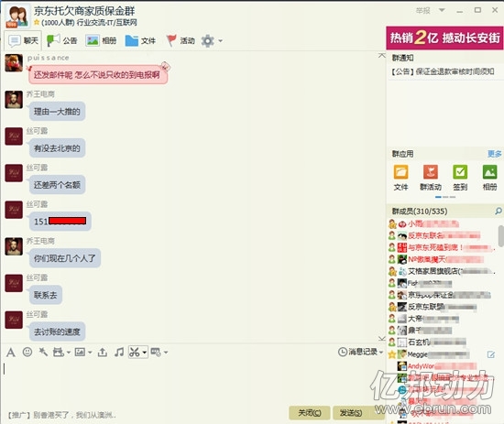Open the 聊天 chat tab
504x424 pixels.
coord(23,40)
